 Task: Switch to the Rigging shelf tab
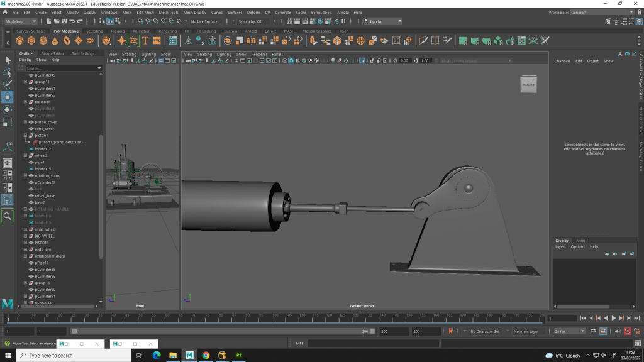[x=118, y=31]
